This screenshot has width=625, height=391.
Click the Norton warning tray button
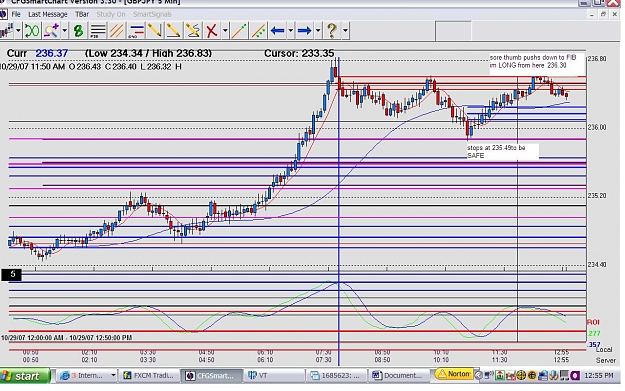coord(454,374)
